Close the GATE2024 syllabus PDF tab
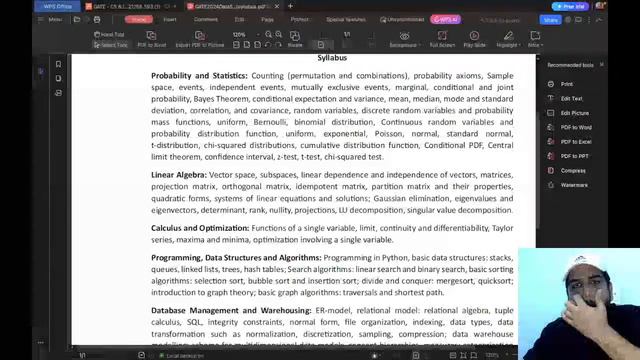 point(277,7)
